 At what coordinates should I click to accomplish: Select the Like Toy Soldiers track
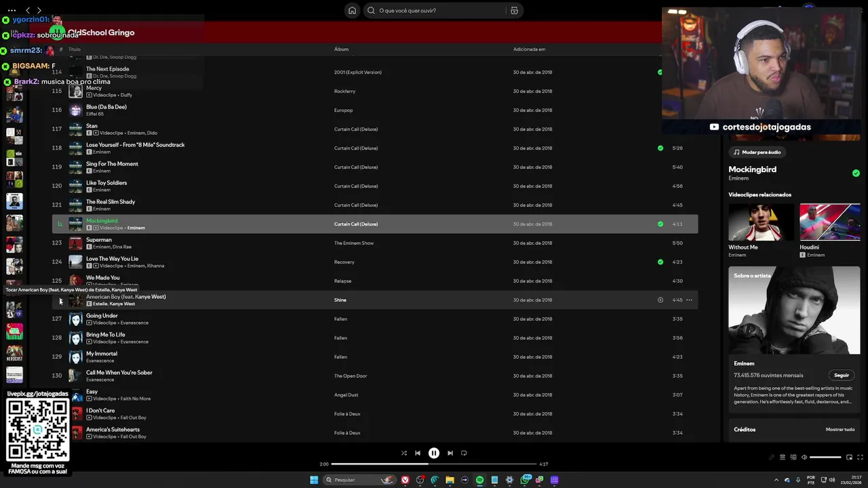point(375,186)
